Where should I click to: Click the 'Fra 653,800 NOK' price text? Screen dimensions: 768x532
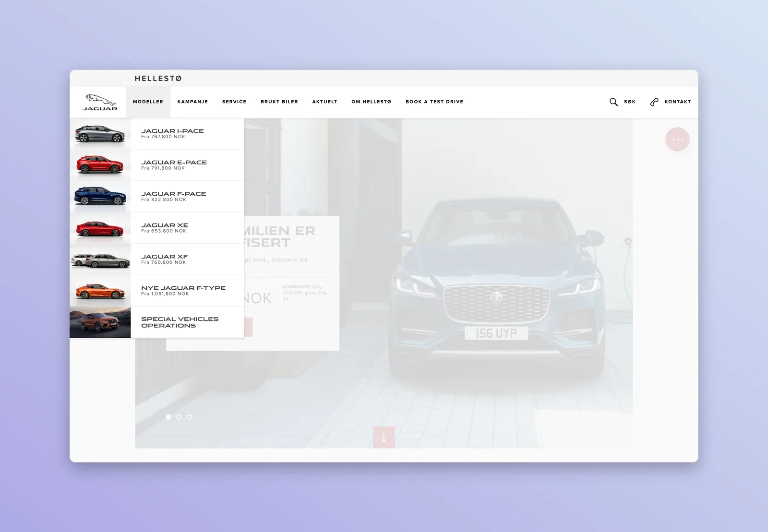tap(164, 231)
